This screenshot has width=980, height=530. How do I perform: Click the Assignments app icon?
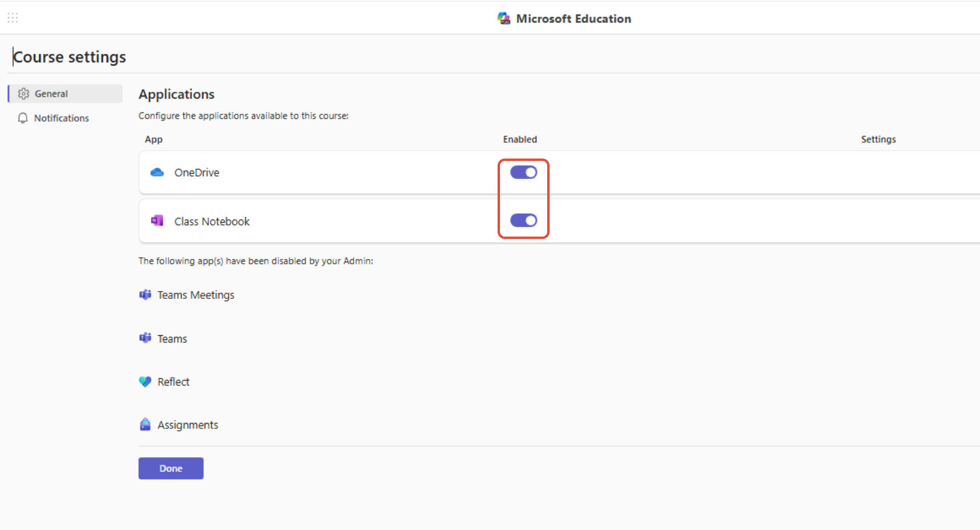coord(145,425)
